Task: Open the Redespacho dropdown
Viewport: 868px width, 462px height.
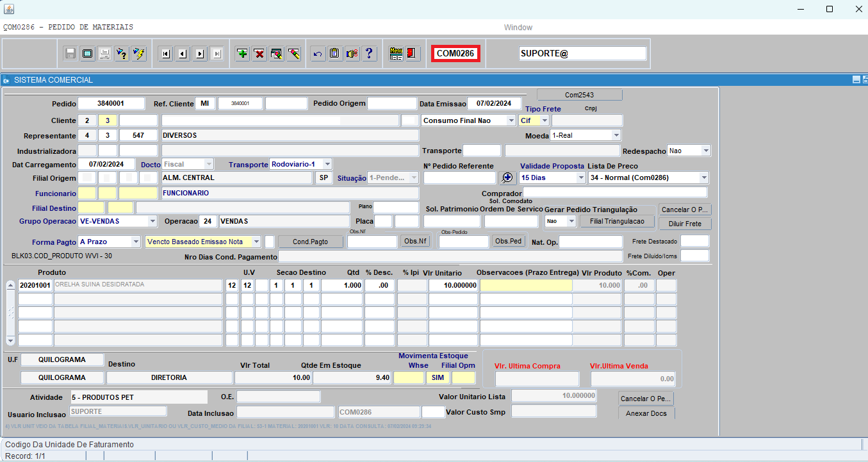Action: [x=706, y=151]
